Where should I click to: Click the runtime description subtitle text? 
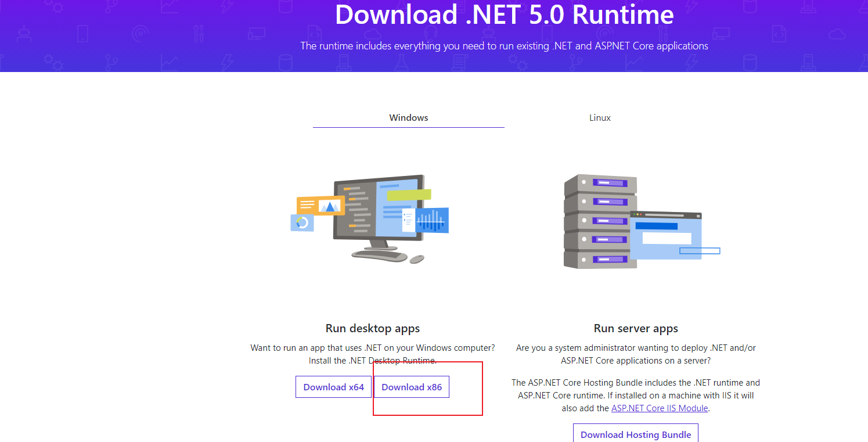[x=504, y=46]
